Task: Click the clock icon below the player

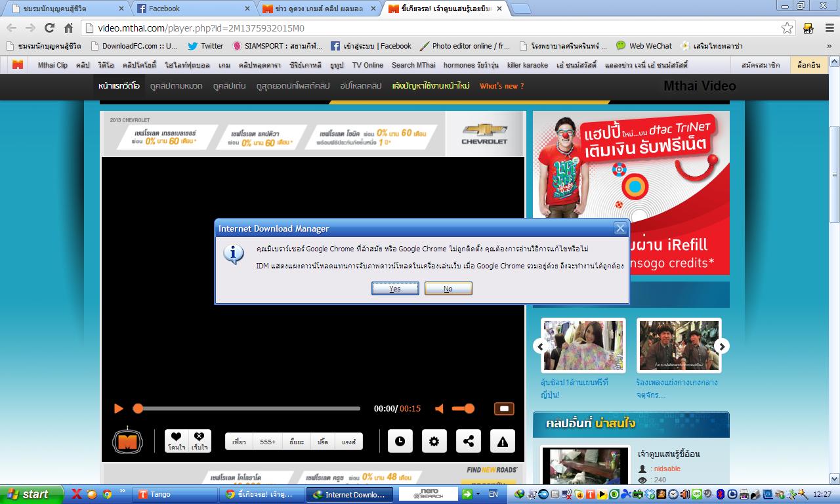Action: pos(400,442)
